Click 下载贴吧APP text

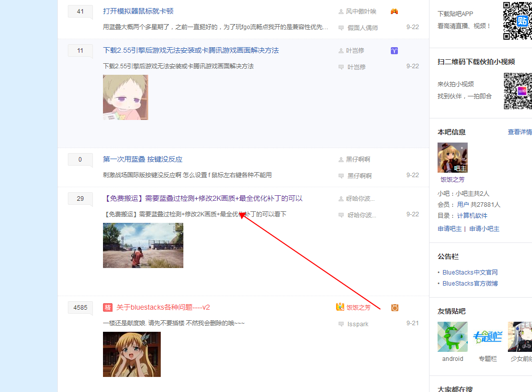455,14
